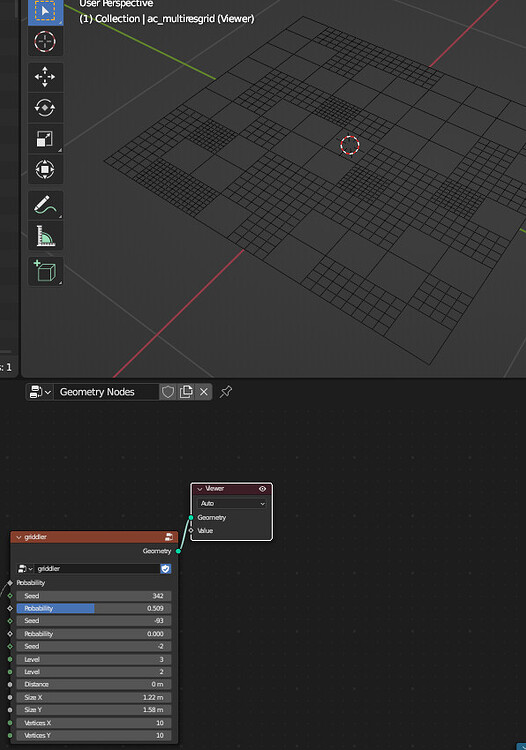The image size is (526, 750).
Task: Adjust the Seed -93 field
Action: [x=94, y=621]
